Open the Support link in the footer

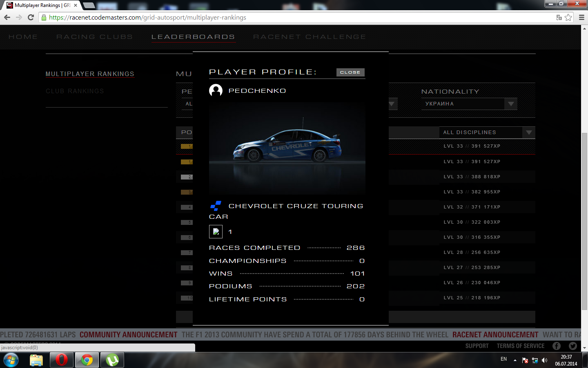tap(477, 346)
